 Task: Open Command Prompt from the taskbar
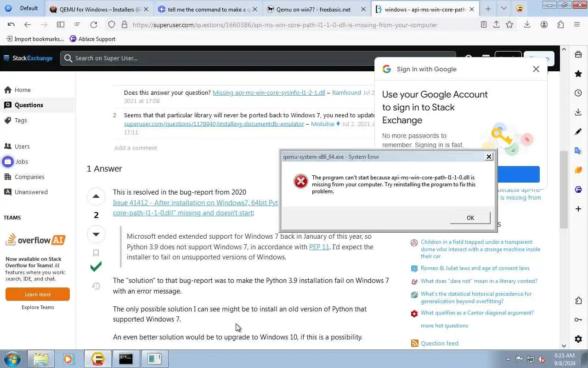(x=126, y=359)
